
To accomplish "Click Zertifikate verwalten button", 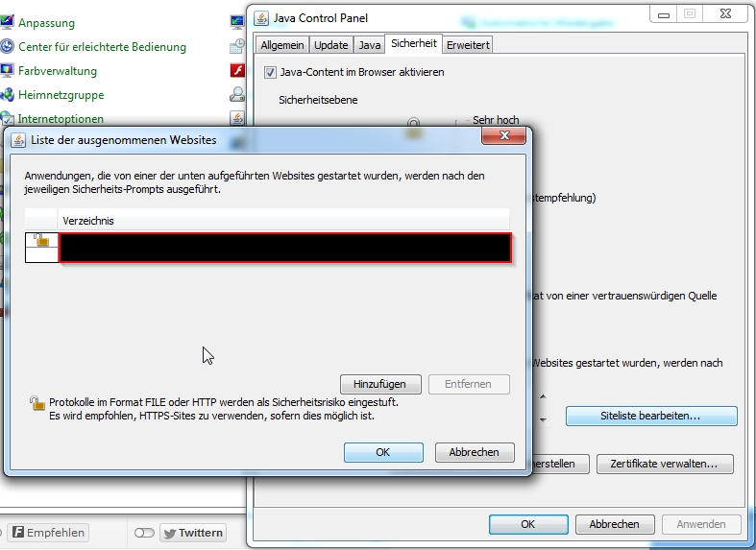I will click(x=665, y=464).
